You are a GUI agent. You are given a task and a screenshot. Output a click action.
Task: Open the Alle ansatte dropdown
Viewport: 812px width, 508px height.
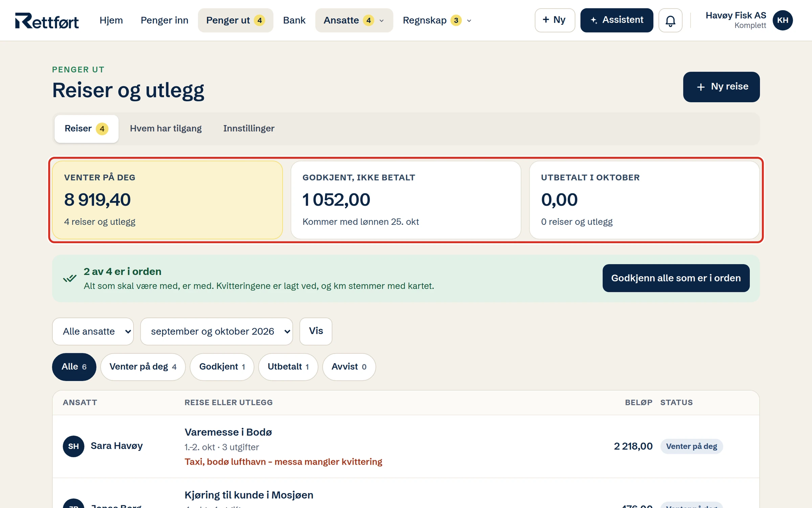point(93,331)
